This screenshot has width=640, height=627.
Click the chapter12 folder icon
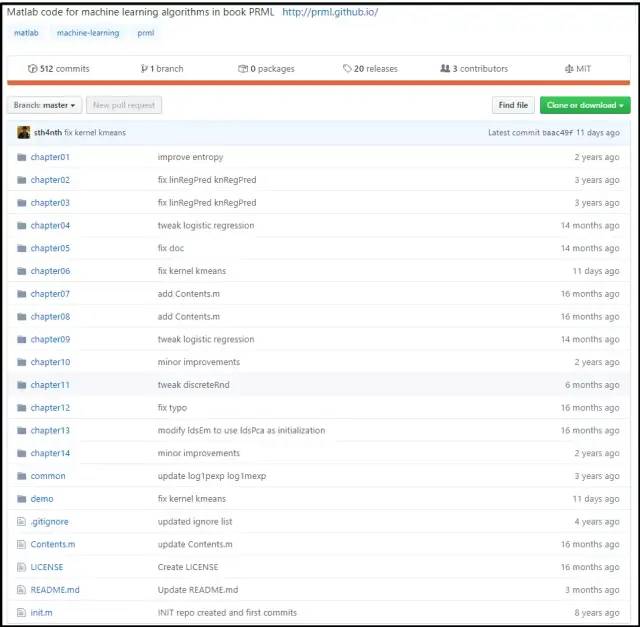[22, 408]
